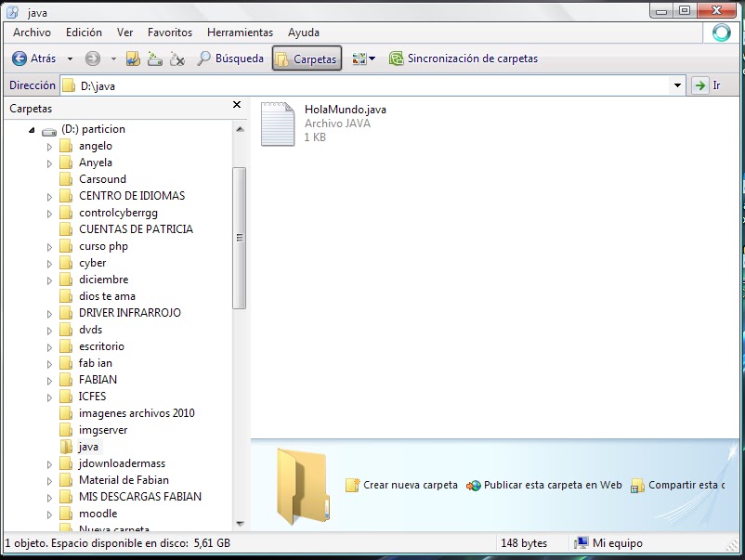
Task: Select the dvds folder icon
Action: [66, 330]
